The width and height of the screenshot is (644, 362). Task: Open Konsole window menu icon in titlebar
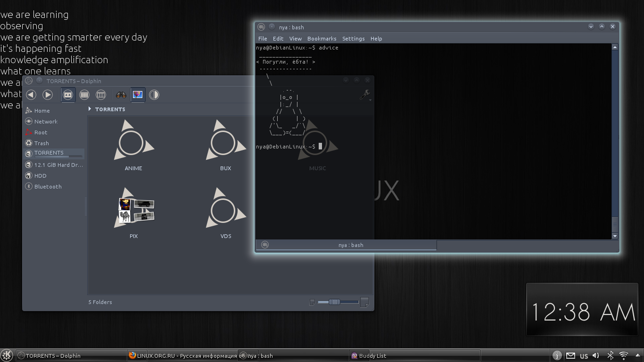[261, 27]
